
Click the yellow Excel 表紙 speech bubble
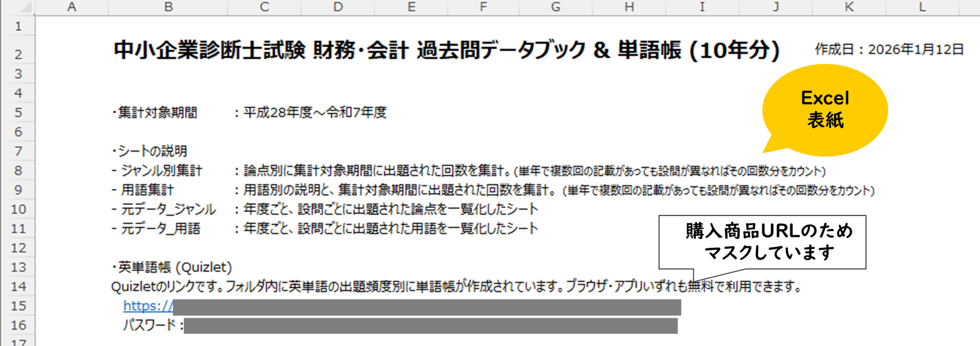coord(824,110)
